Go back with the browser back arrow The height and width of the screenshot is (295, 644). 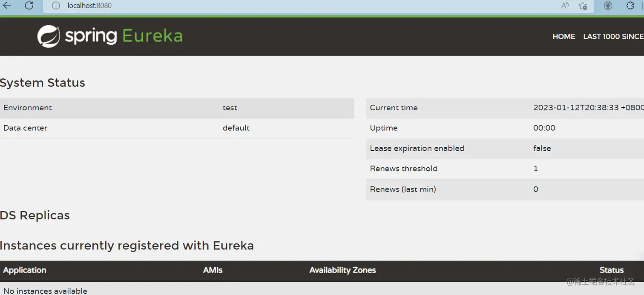[x=7, y=6]
